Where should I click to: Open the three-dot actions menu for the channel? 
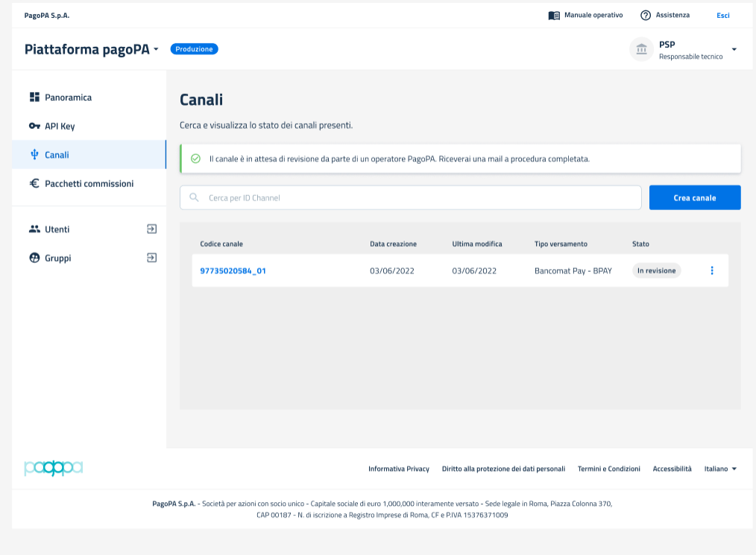[712, 270]
